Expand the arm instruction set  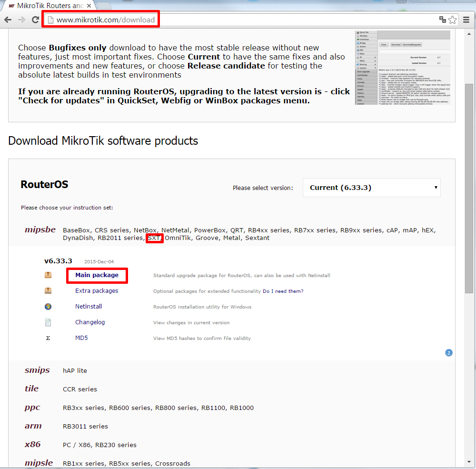tap(33, 426)
